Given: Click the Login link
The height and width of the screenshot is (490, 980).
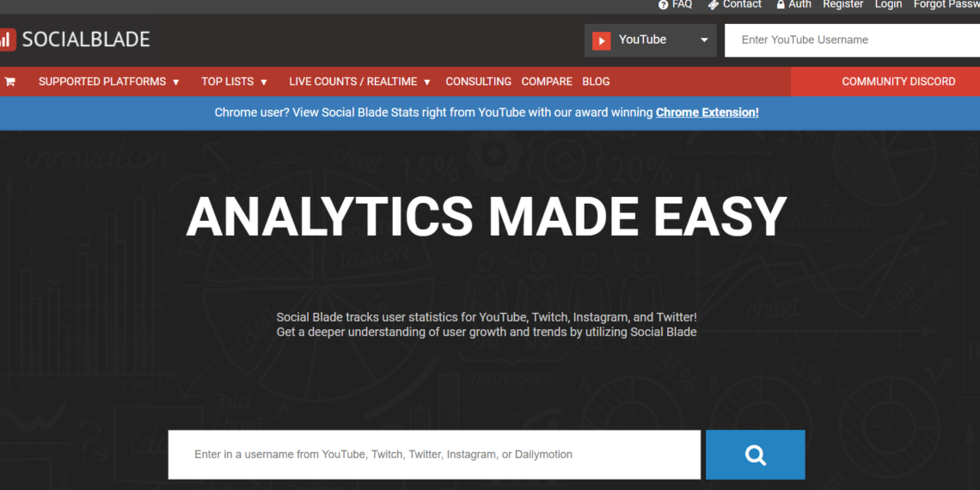Looking at the screenshot, I should pos(888,4).
